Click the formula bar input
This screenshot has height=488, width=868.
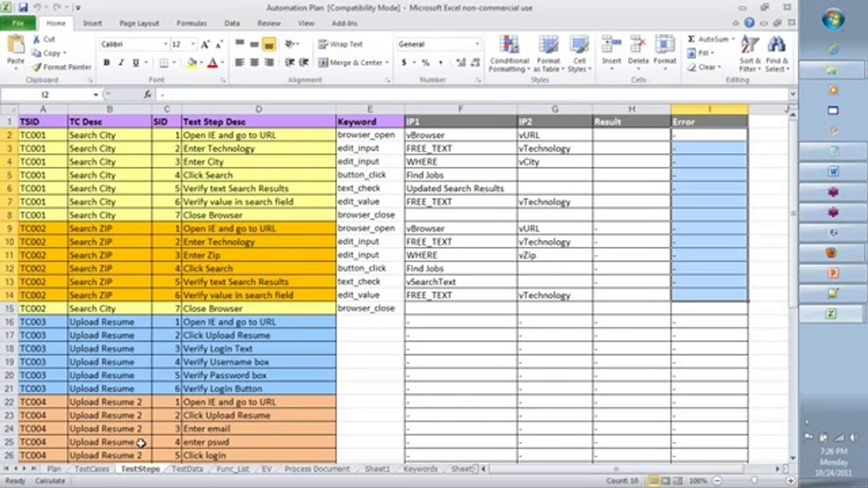pyautogui.click(x=475, y=95)
